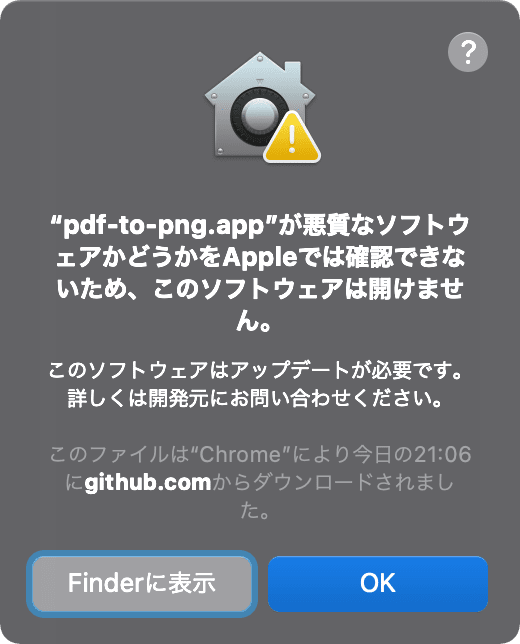Click the line 詳しくは開発元にお問い合わせください

click(255, 398)
